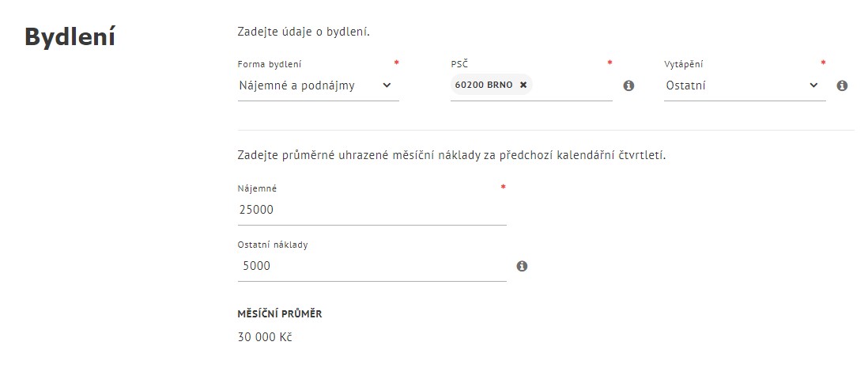Click the Vytápění chevron arrow
Image resolution: width=868 pixels, height=372 pixels.
(813, 85)
